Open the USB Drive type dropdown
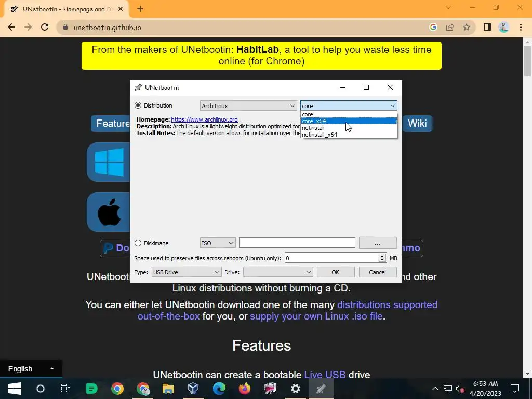This screenshot has width=532, height=399. (186, 272)
